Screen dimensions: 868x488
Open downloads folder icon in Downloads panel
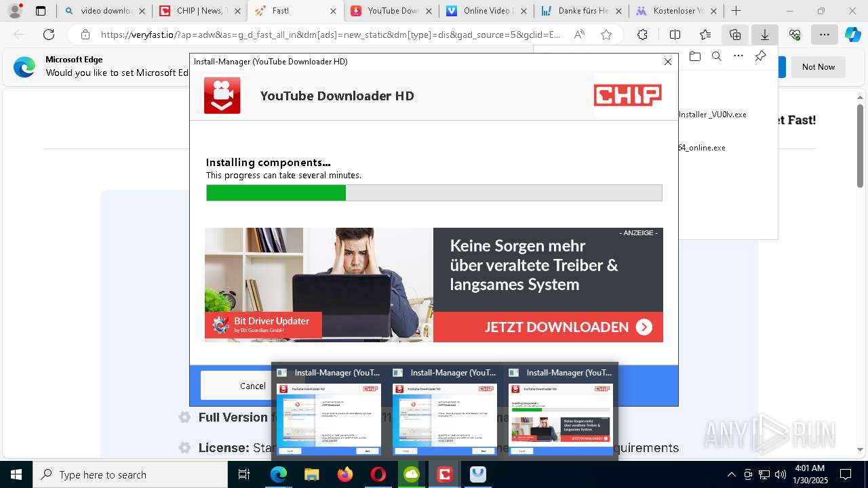pos(694,56)
